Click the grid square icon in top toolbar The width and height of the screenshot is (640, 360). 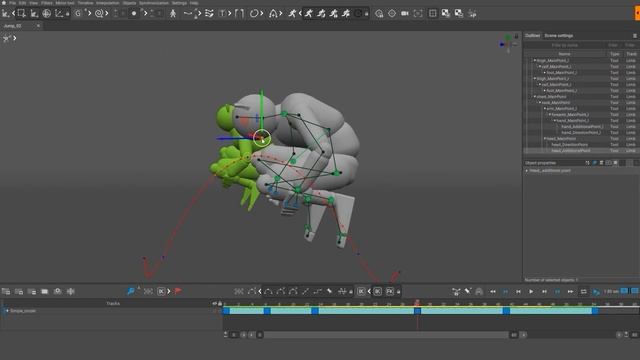coord(432,13)
